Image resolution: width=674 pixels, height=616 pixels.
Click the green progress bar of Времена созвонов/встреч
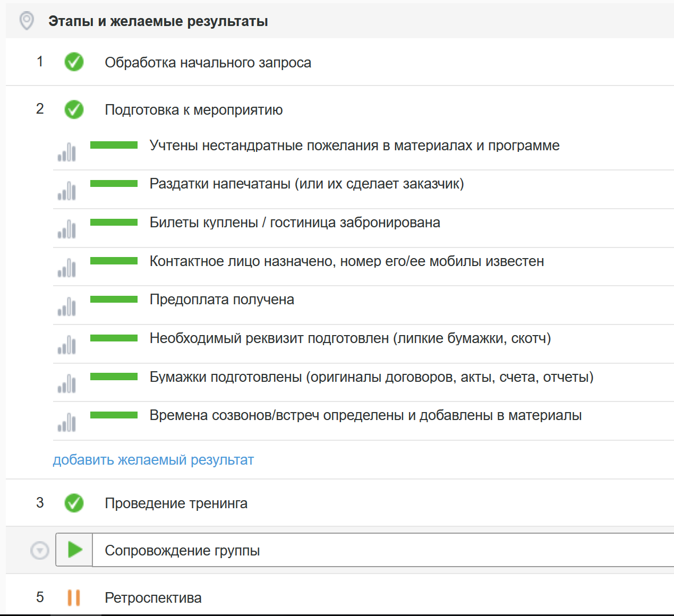coord(114,415)
